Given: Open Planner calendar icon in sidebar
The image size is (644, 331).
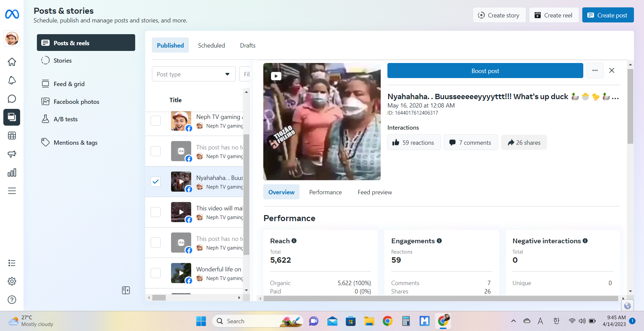Looking at the screenshot, I should coord(12,136).
